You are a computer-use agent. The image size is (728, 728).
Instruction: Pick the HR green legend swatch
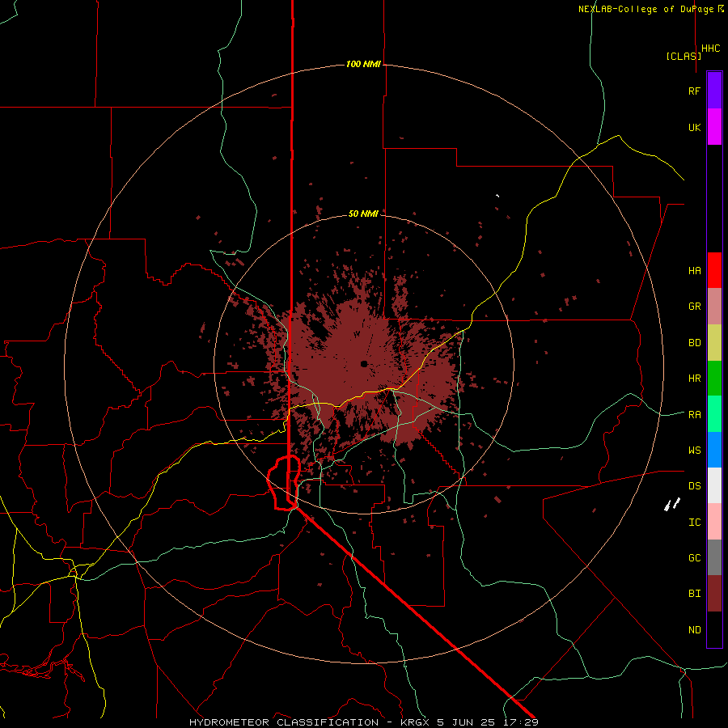click(714, 379)
